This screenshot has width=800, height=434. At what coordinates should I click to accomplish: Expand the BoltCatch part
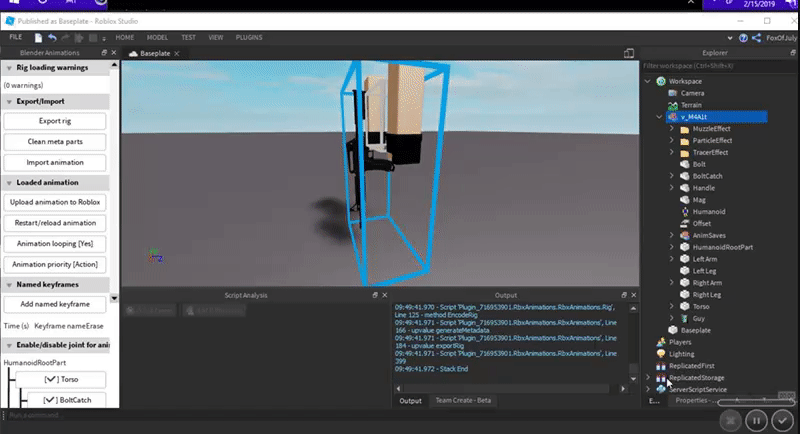671,176
